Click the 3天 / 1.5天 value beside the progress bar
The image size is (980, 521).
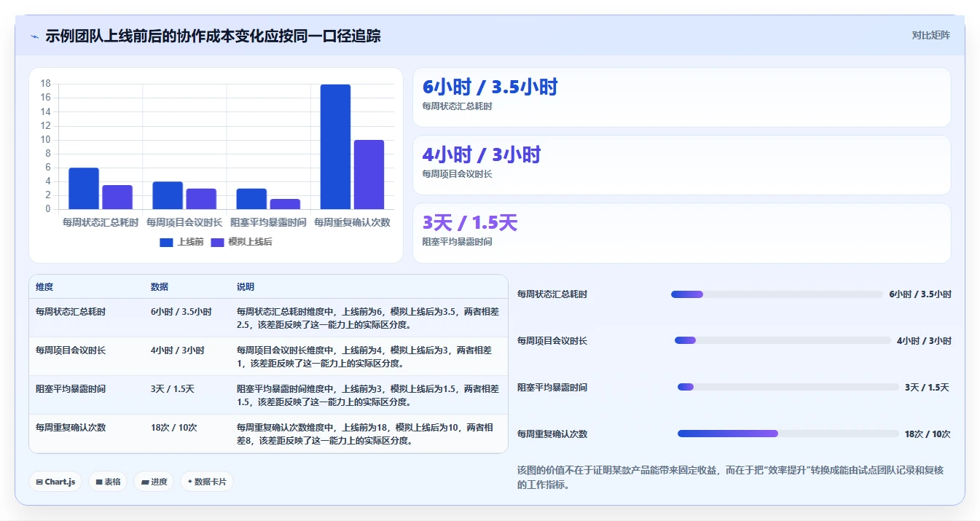click(x=927, y=388)
